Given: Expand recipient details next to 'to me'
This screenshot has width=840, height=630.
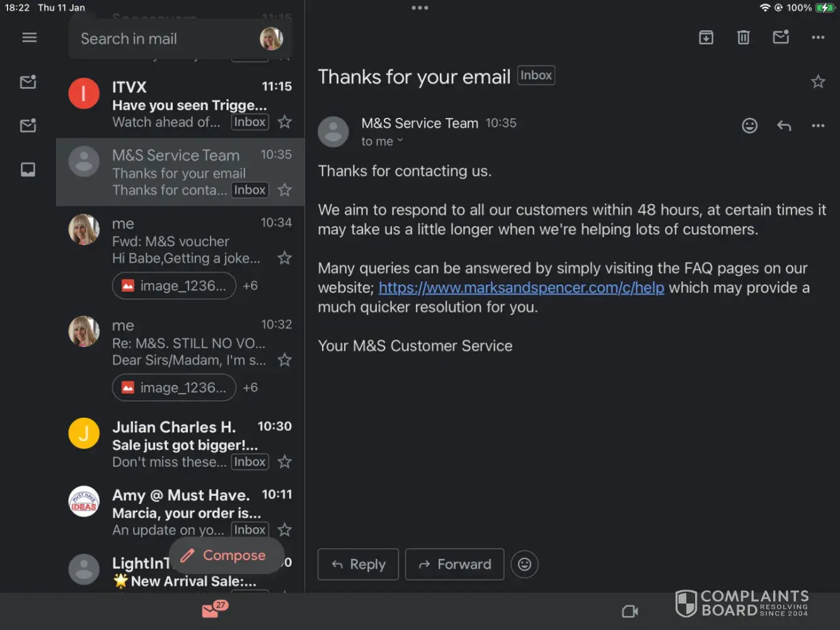Looking at the screenshot, I should 400,141.
